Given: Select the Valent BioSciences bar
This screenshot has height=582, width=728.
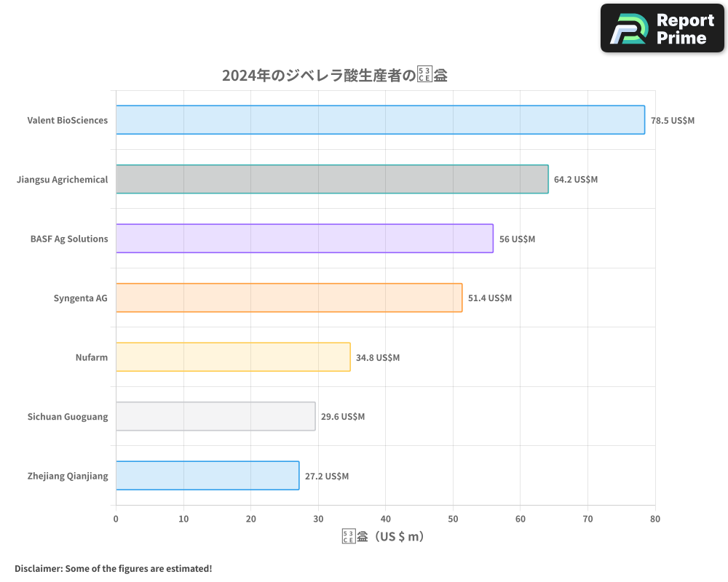Looking at the screenshot, I should coord(380,120).
